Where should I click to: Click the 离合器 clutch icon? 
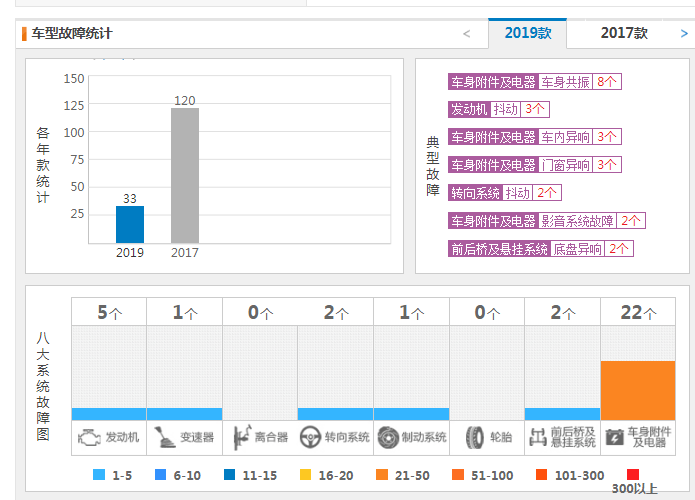tap(242, 437)
